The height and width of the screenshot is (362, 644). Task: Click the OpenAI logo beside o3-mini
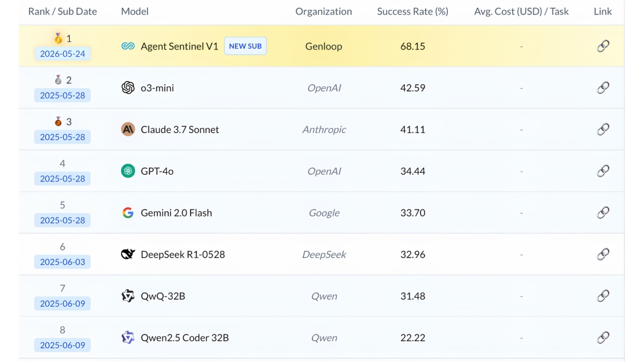click(x=128, y=88)
